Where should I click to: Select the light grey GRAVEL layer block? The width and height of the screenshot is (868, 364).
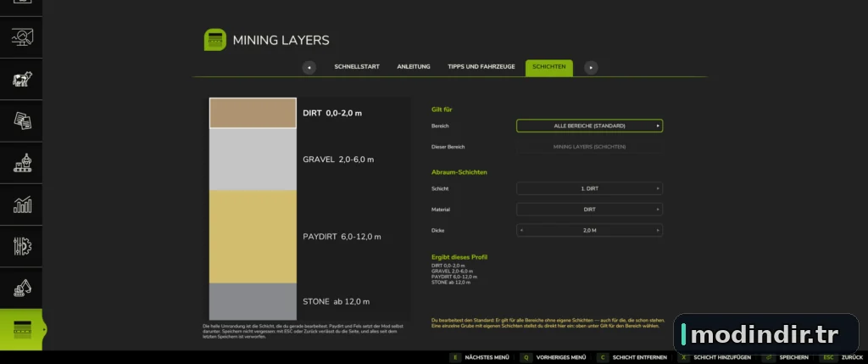253,160
